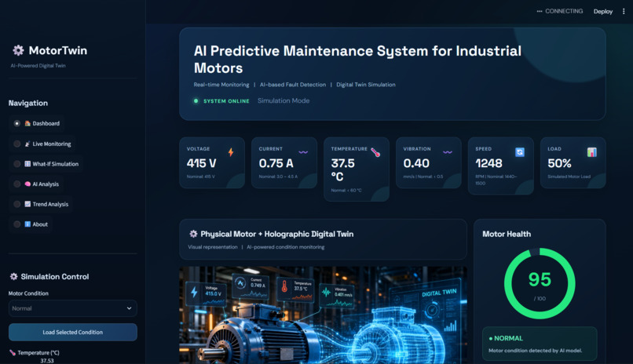Select the Live Monitoring radio button
The height and width of the screenshot is (364, 633).
17,144
